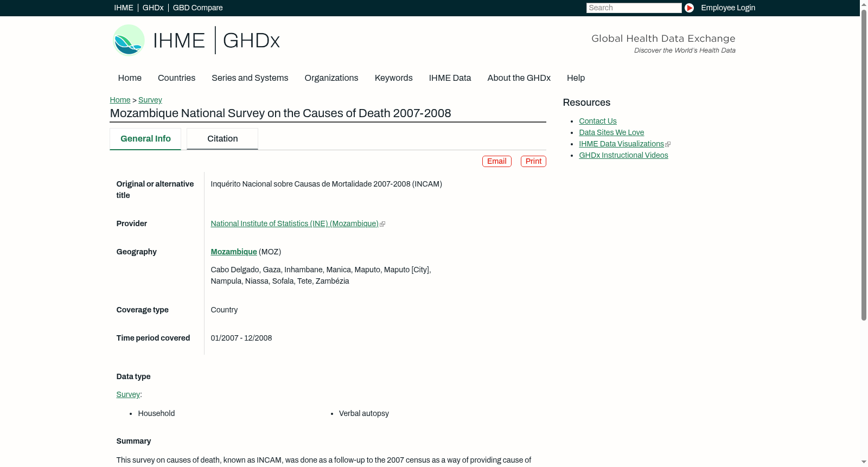This screenshot has width=868, height=467.
Task: Open GBD Compare in top bar
Action: [x=197, y=8]
